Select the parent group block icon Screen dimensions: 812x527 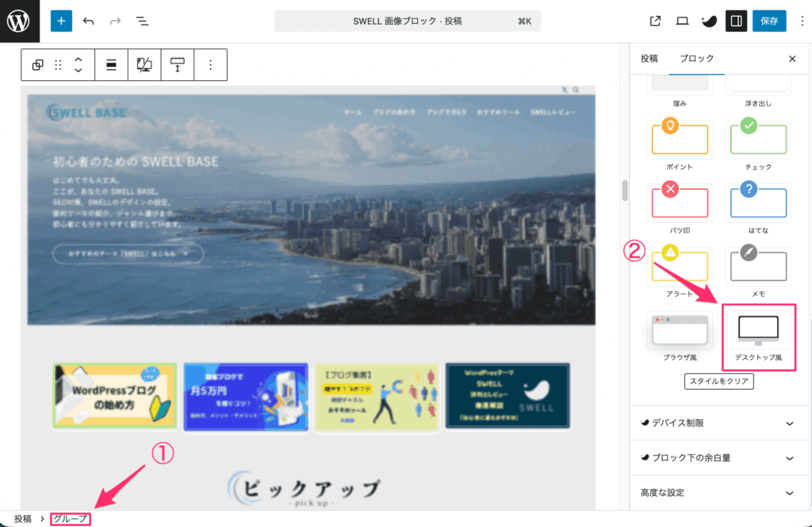(37, 64)
